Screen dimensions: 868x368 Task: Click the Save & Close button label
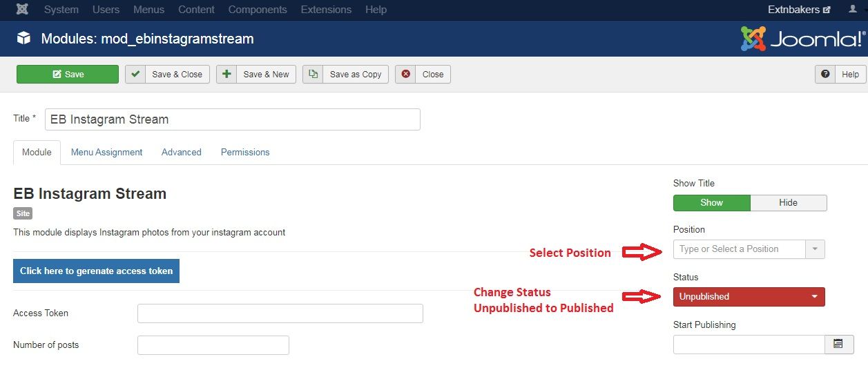[x=177, y=75]
